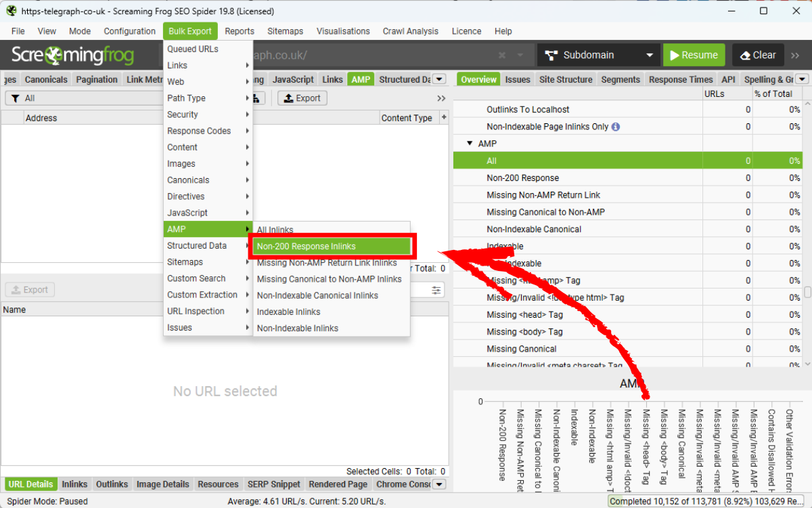This screenshot has width=812, height=508.
Task: Click the crawl progress bar in status bar
Action: [708, 501]
